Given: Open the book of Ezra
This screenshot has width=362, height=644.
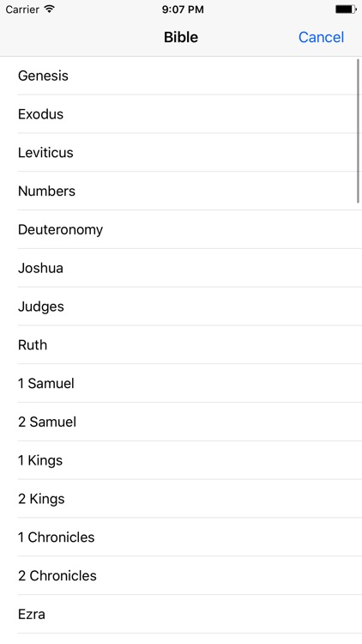Looking at the screenshot, I should point(181,614).
